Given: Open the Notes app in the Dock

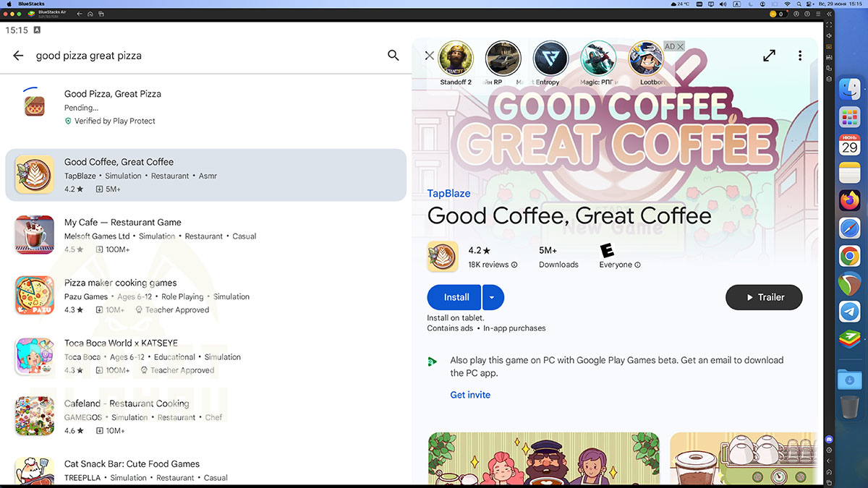Looking at the screenshot, I should point(849,173).
